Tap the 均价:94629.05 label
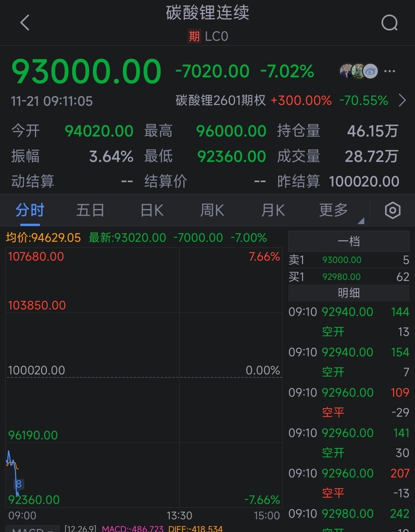Image resolution: width=415 pixels, height=532 pixels. point(43,238)
